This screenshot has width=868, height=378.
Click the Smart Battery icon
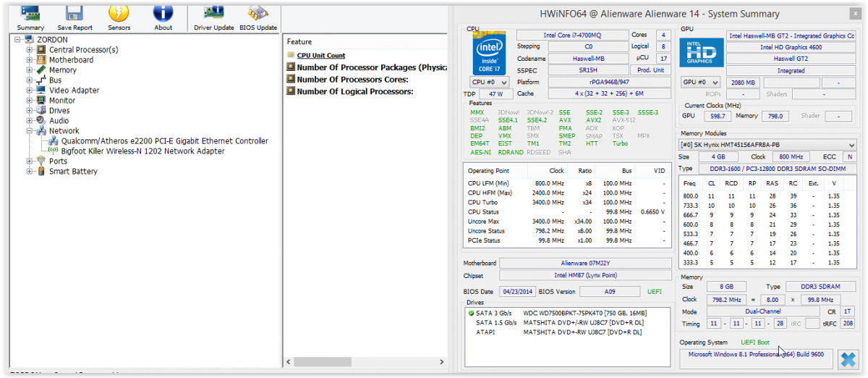[41, 172]
